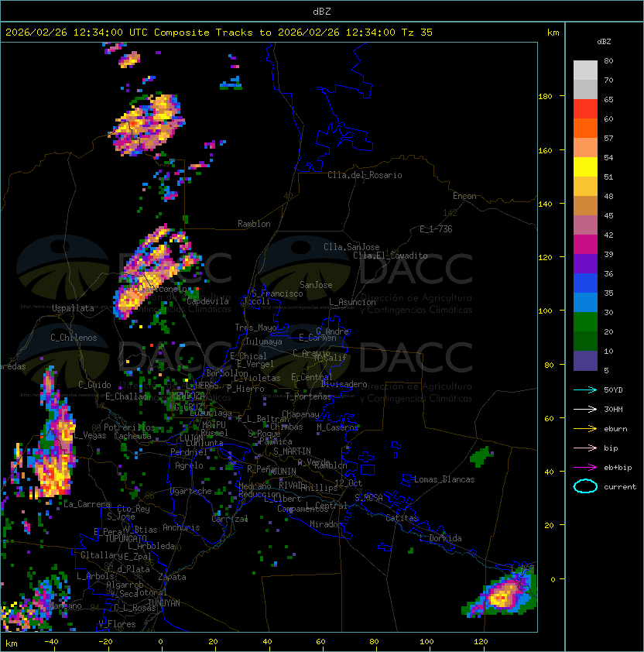Select the red swatch between 65 and 60
This screenshot has width=644, height=652.
585,109
